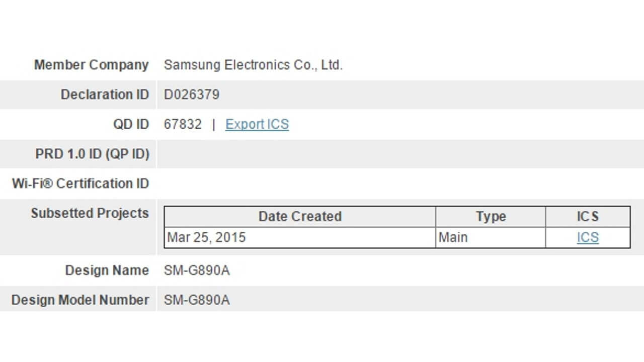Select Samsung Electronics Co., Ltd. company name
Viewport: 644px width, 362px height.
click(x=254, y=65)
